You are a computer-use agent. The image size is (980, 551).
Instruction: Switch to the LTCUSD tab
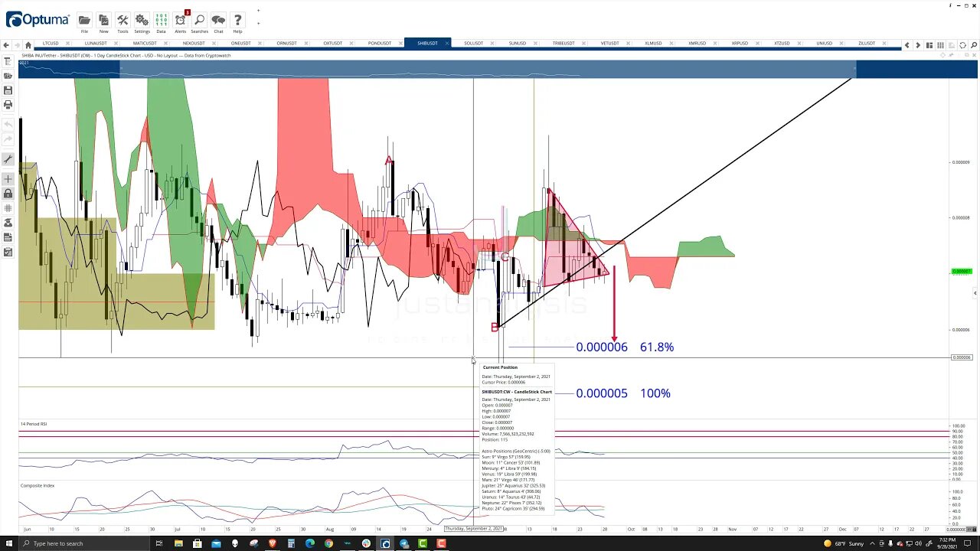51,44
